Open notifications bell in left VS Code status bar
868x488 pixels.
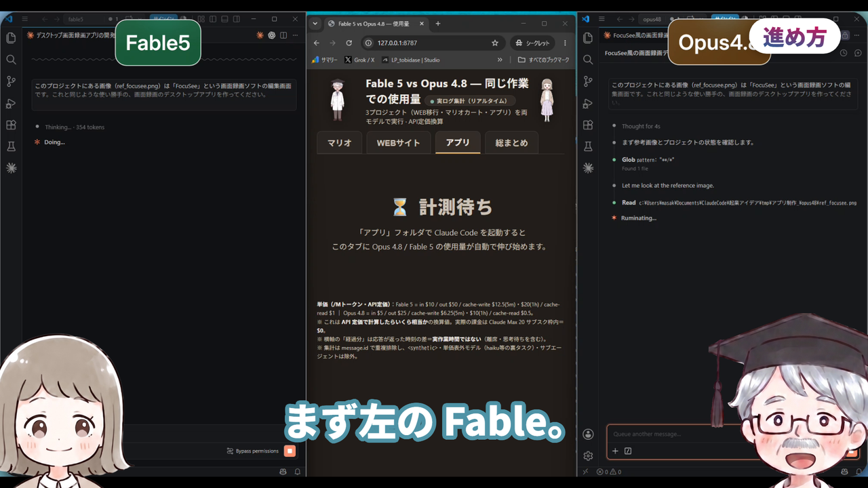pyautogui.click(x=297, y=471)
